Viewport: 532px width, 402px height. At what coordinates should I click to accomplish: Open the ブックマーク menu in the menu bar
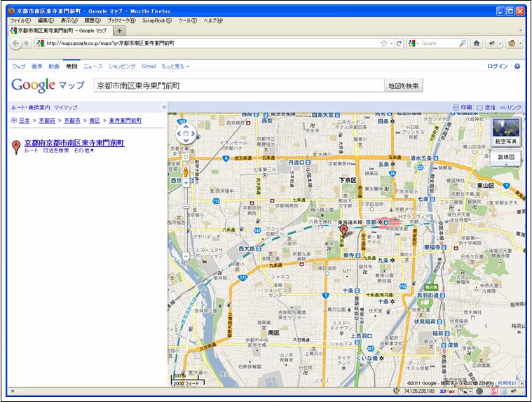121,20
